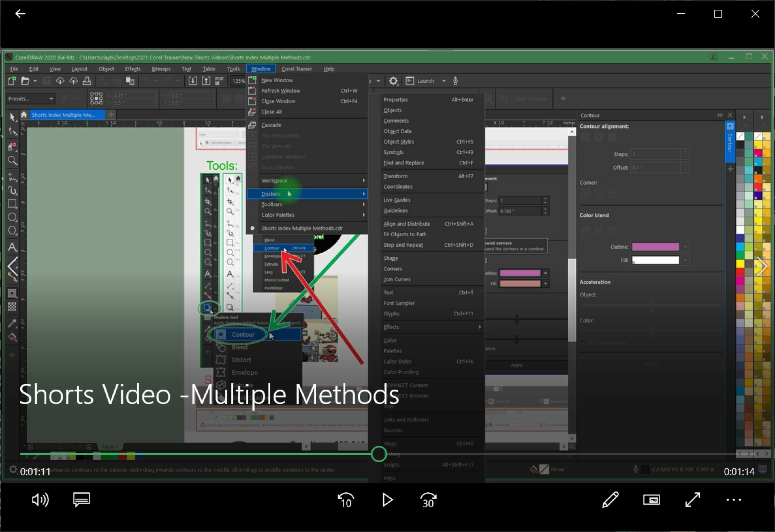Collapse the Contour docker double arrows
Screen dimensions: 775x532
point(720,115)
